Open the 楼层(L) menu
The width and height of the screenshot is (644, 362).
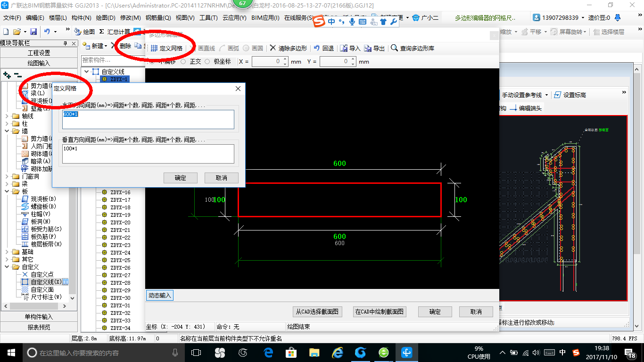[58, 18]
